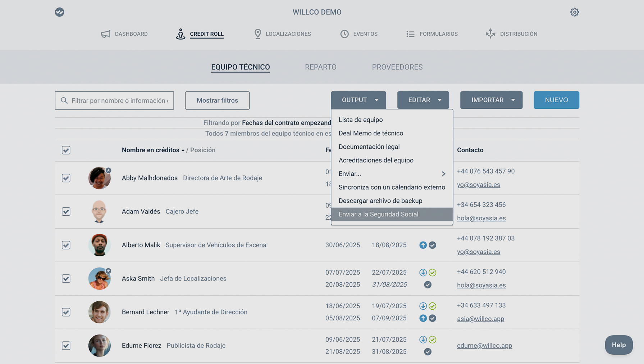
Task: Open Formularios list icon
Action: 410,34
